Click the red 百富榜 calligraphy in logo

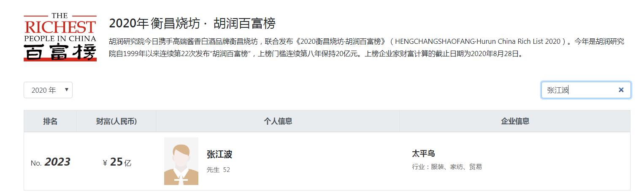[60, 52]
